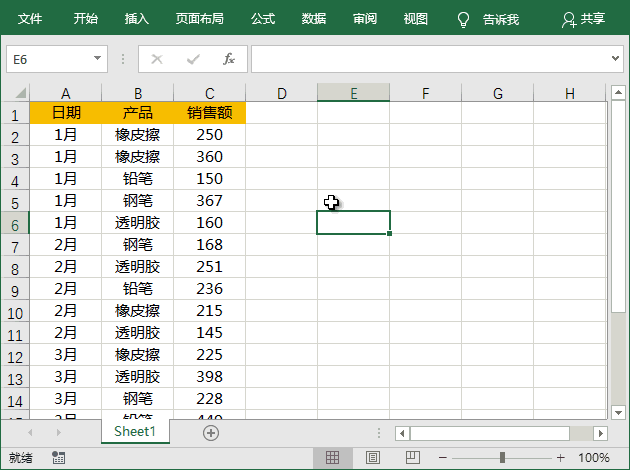The width and height of the screenshot is (630, 470).
Task: Expand the formula bar chevron
Action: pos(615,59)
